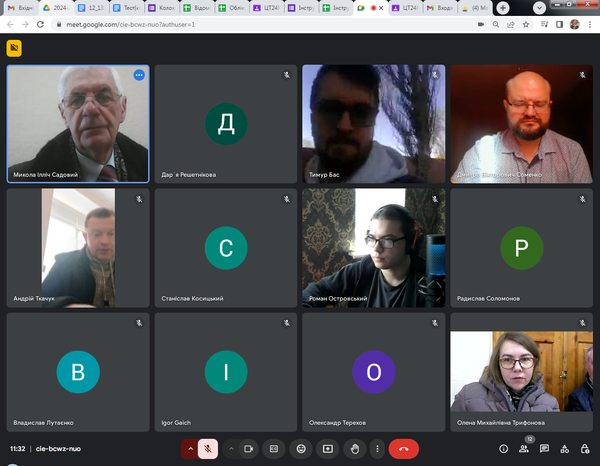Toggle the camera on or off

click(x=251, y=449)
